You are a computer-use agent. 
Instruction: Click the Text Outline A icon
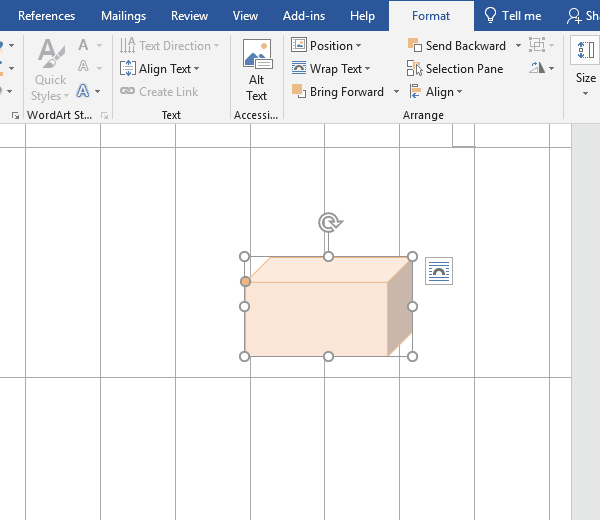(x=83, y=67)
